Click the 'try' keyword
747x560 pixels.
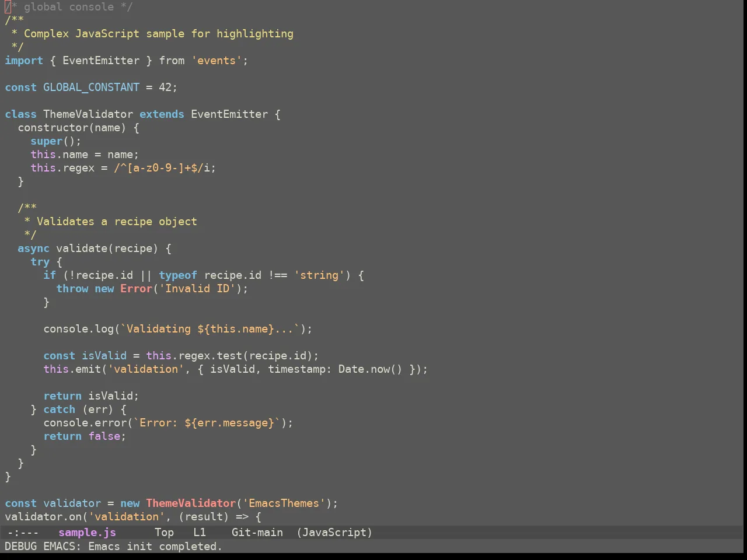[40, 262]
